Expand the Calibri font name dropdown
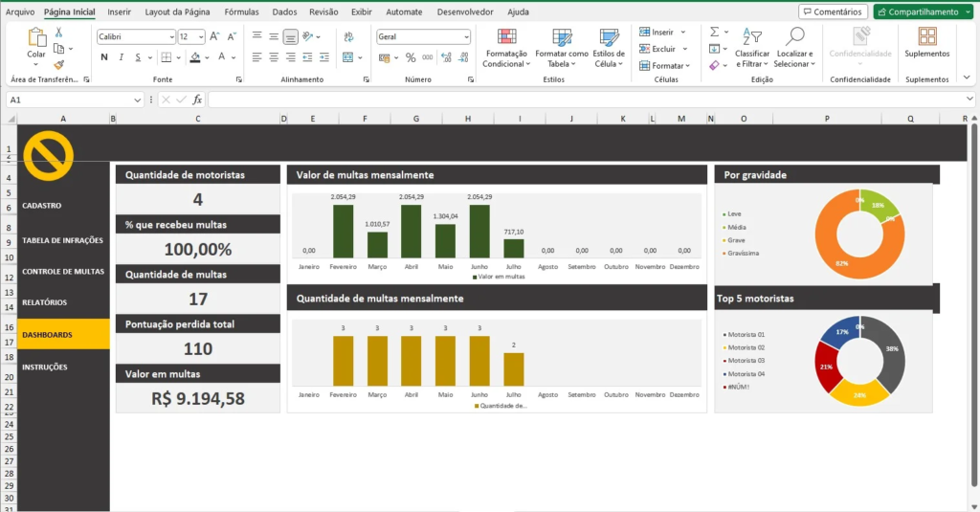This screenshot has height=512, width=980. point(171,37)
